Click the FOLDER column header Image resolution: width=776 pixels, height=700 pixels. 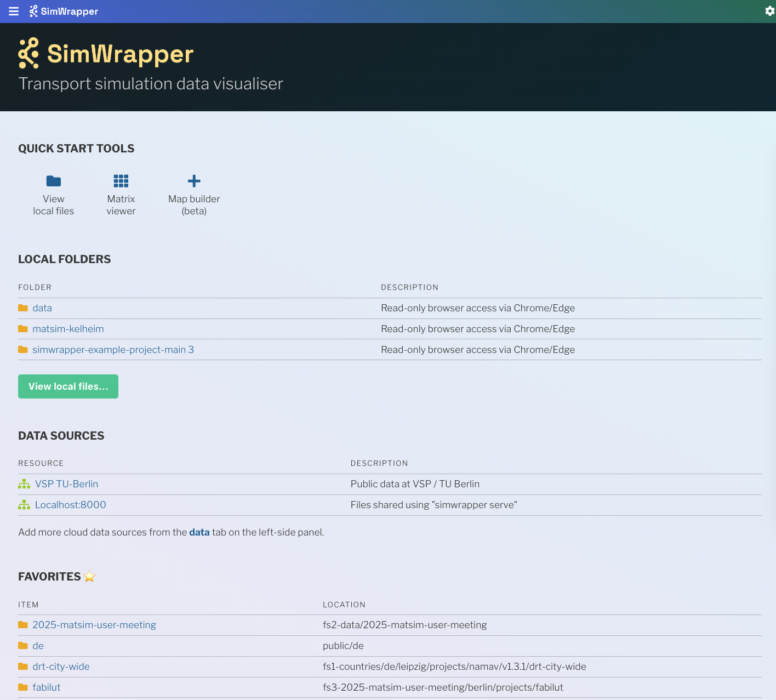(35, 287)
